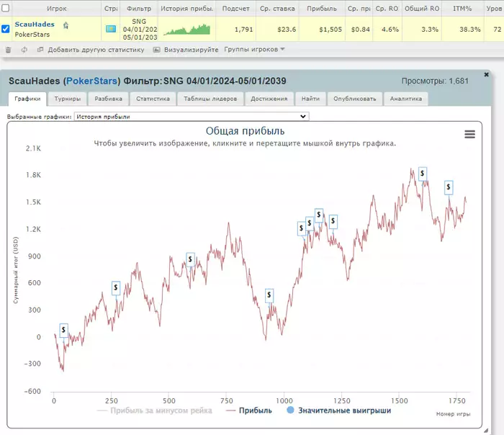Delete selected players with the trash icon
The height and width of the screenshot is (435, 504).
tap(9, 50)
